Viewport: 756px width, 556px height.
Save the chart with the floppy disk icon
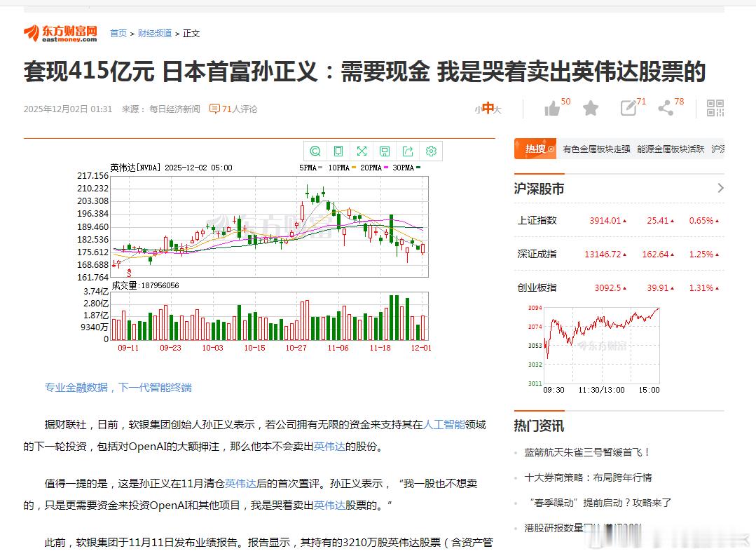(x=385, y=151)
